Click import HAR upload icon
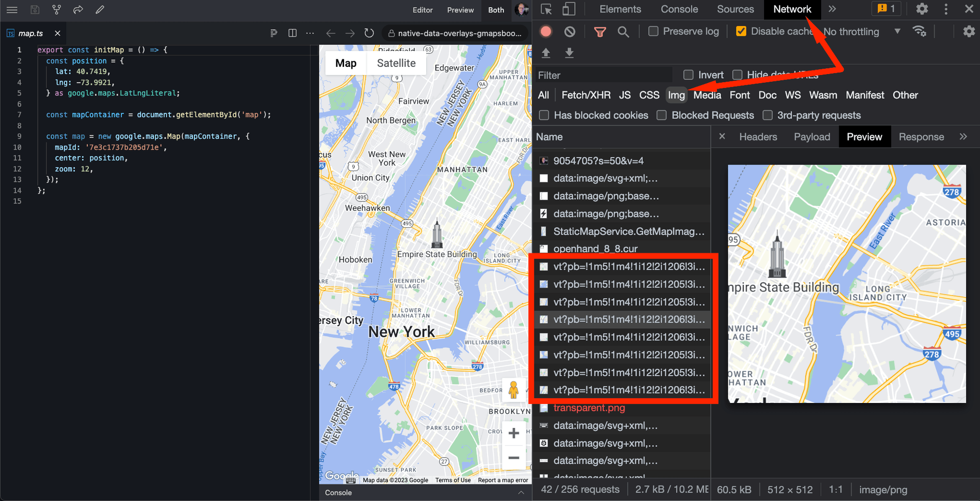 [x=546, y=53]
